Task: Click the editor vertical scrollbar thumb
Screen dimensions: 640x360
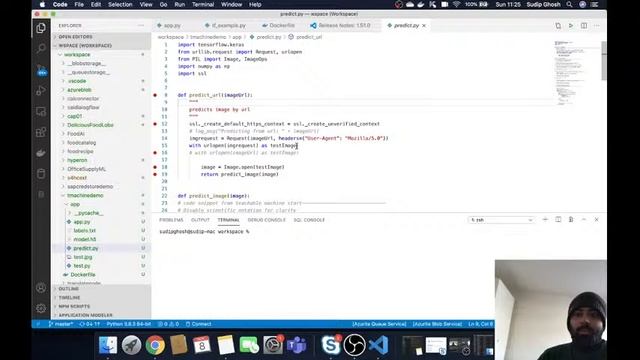Action: pyautogui.click(x=604, y=60)
